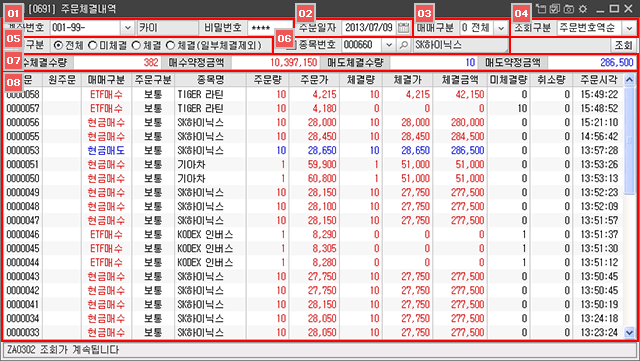Click the 매매구분 column header
The image size is (640, 361).
(x=107, y=80)
